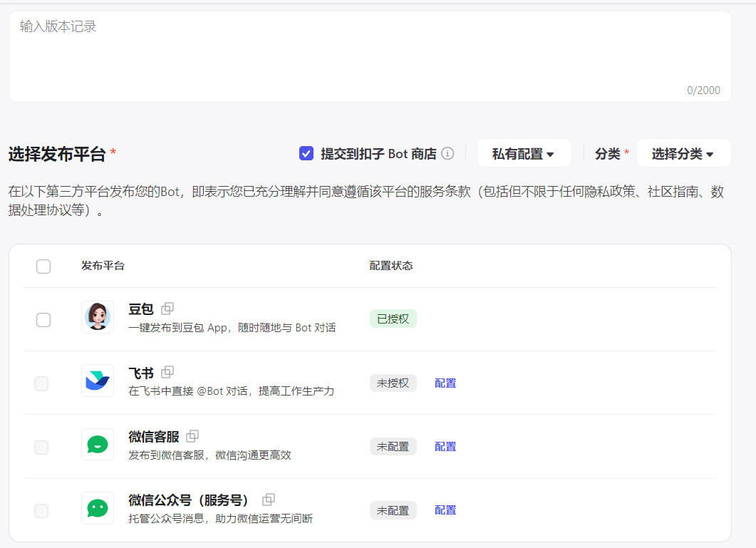Click 配置 link for 微信公众号（服务号）
Viewport: 756px width, 548px height.
click(445, 510)
